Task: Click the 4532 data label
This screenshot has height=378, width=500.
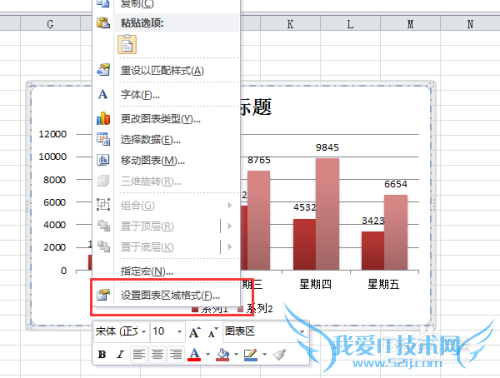Action: pyautogui.click(x=305, y=207)
